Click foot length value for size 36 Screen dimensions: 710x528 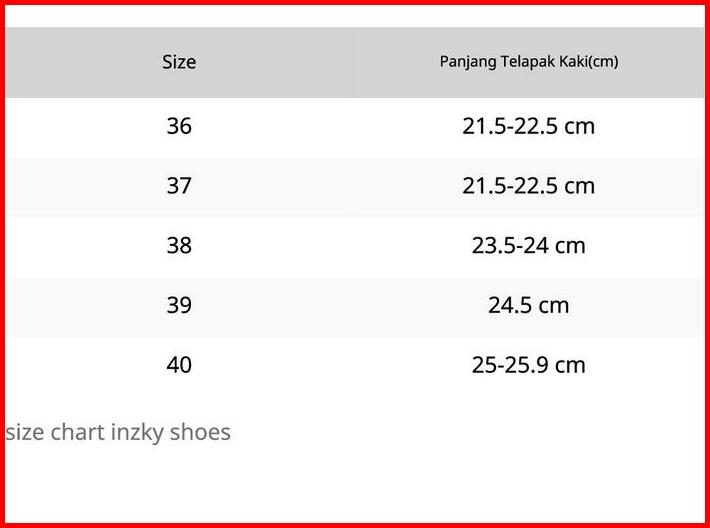coord(528,127)
